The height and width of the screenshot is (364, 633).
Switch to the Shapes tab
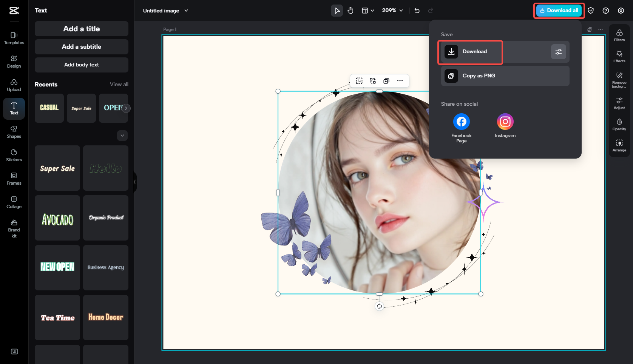pos(14,132)
